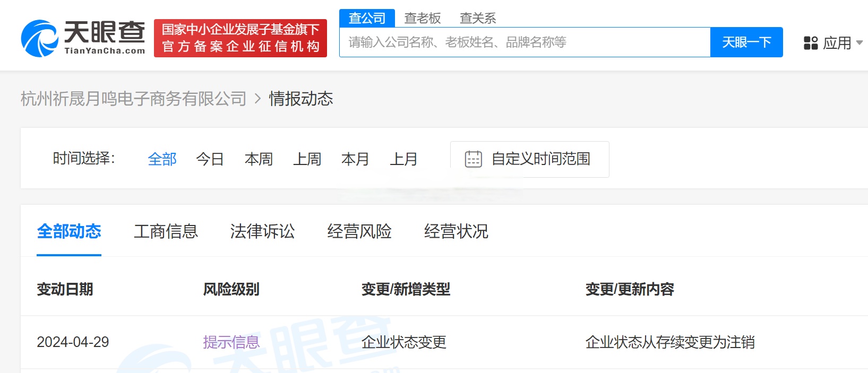Focus the company name search field
868x373 pixels.
tap(525, 42)
